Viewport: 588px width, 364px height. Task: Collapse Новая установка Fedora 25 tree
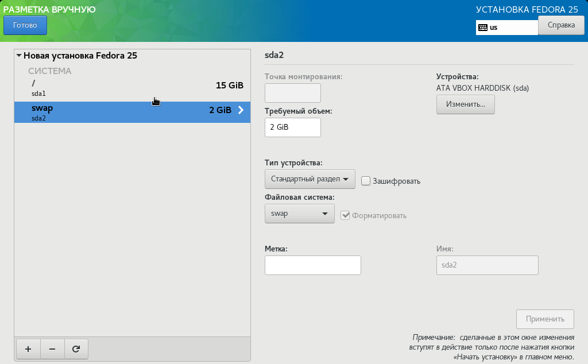pyautogui.click(x=19, y=56)
